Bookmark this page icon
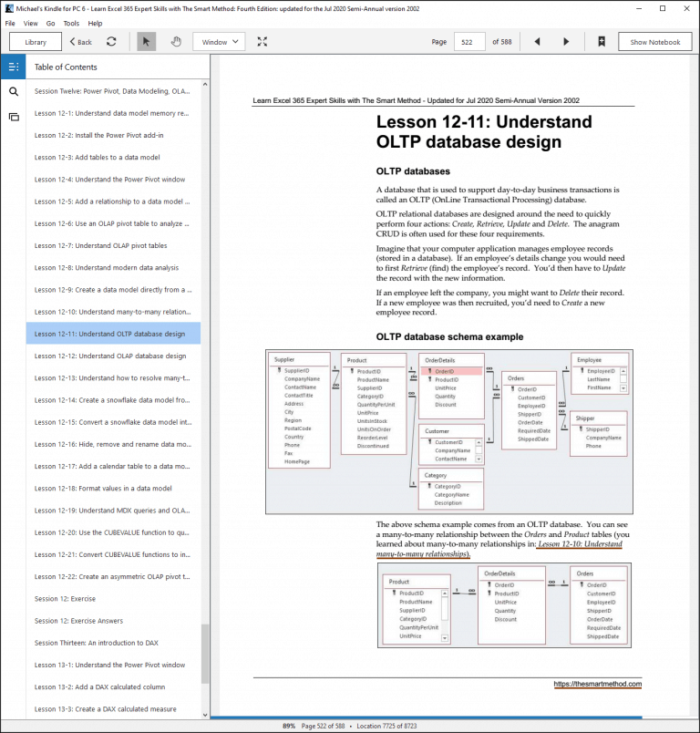Screen dimensions: 700x733 point(602,42)
